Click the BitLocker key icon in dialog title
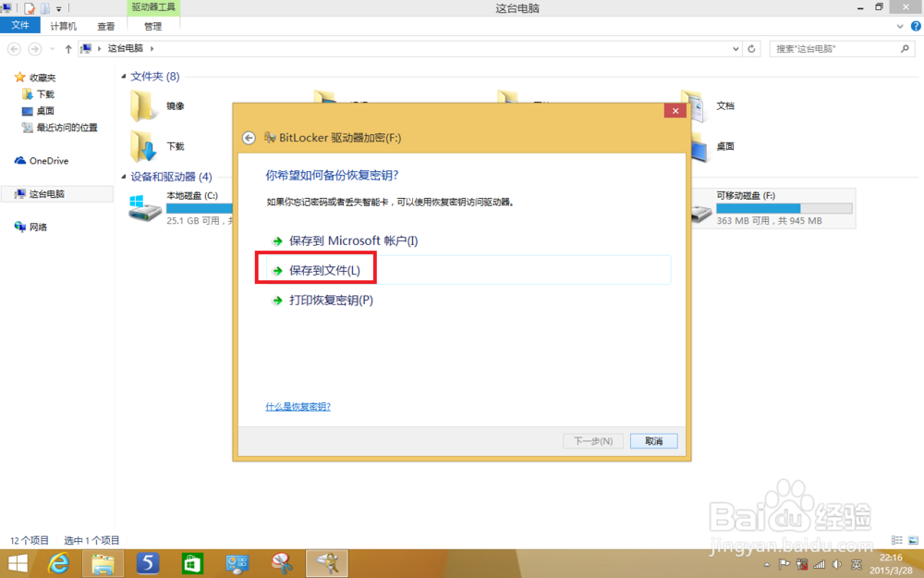 pos(270,138)
